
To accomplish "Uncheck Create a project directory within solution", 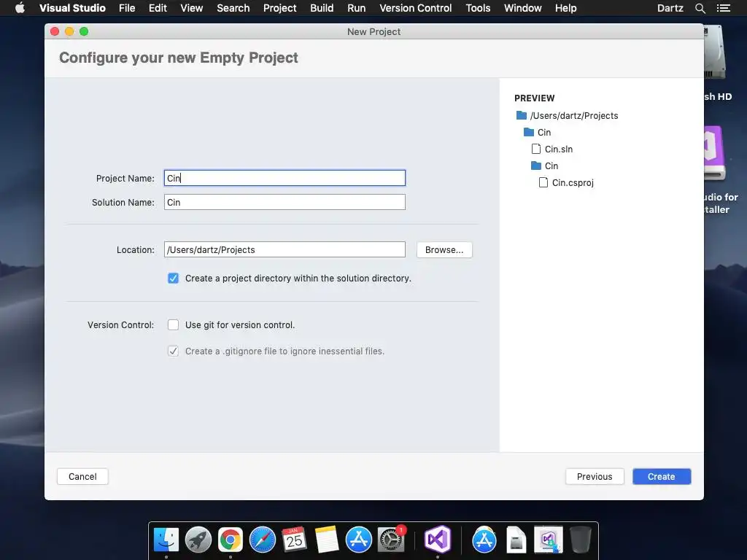I will (173, 278).
